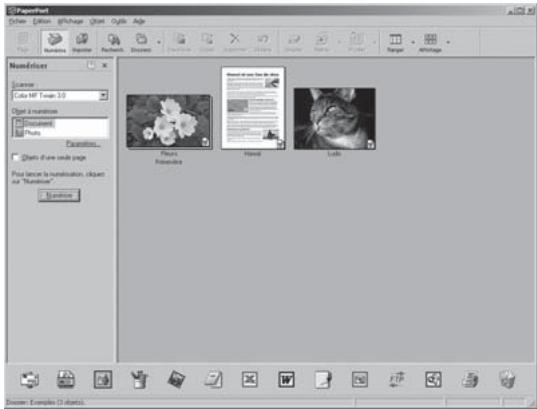Open the Objet menu
The height and width of the screenshot is (409, 537).
pos(97,21)
